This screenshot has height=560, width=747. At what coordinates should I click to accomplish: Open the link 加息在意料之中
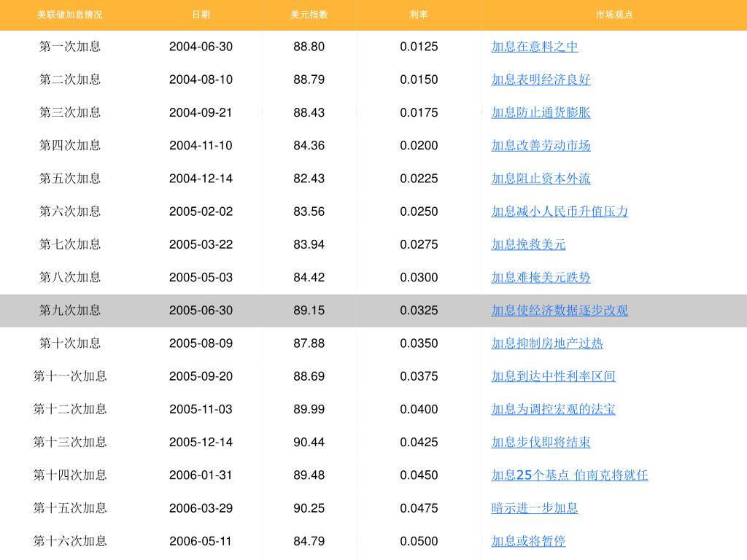tap(535, 47)
